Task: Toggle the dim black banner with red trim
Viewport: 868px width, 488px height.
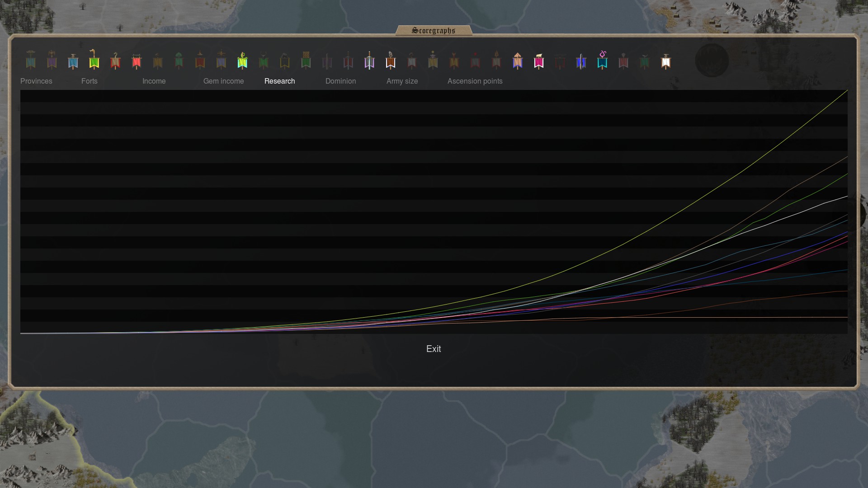Action: (560, 61)
